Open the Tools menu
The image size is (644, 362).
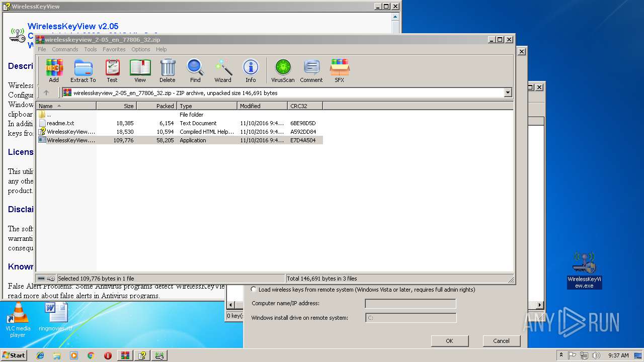pyautogui.click(x=91, y=49)
